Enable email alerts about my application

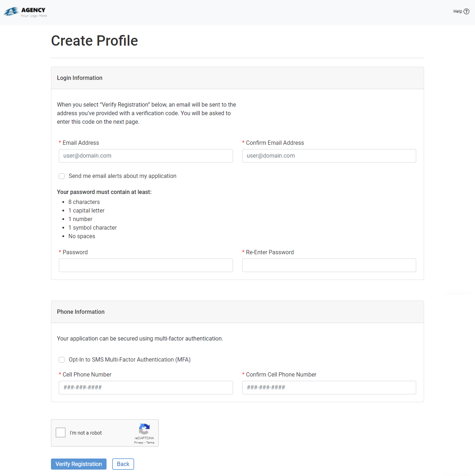[62, 176]
